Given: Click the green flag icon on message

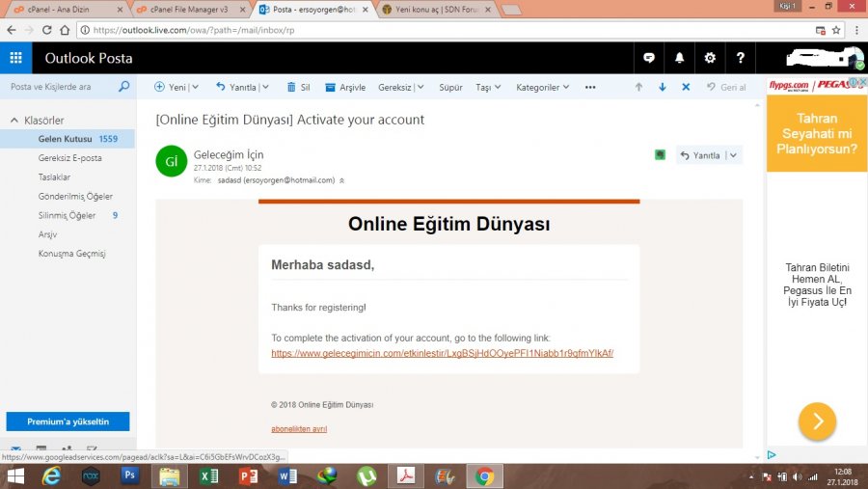Looking at the screenshot, I should point(660,155).
